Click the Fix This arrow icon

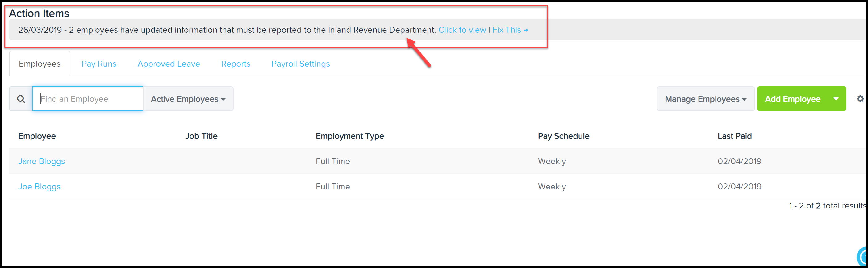pos(526,30)
